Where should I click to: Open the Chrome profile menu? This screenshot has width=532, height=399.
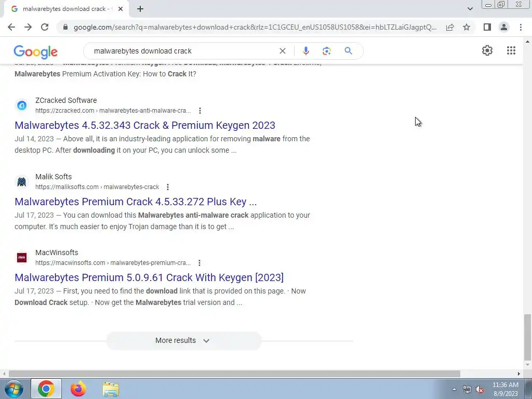click(x=504, y=27)
